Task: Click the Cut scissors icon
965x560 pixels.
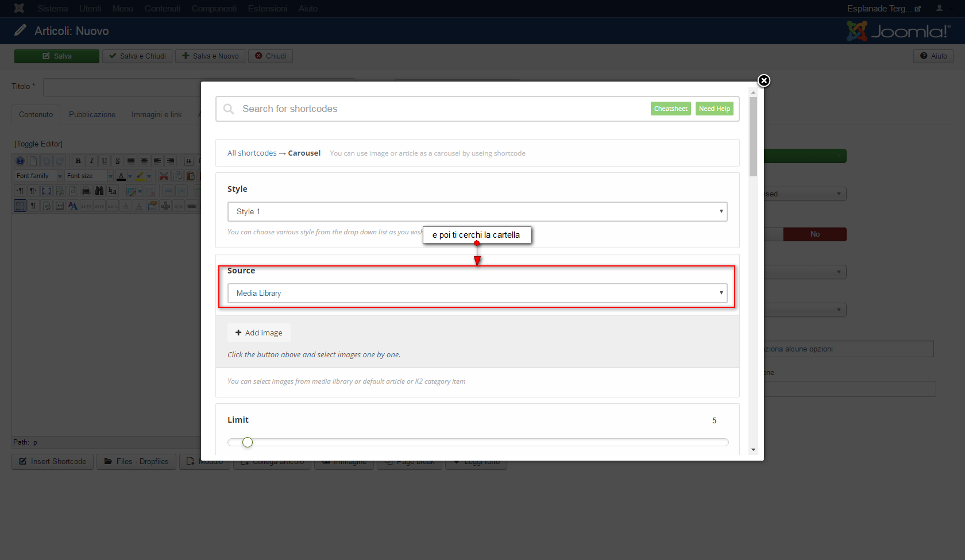Action: pyautogui.click(x=164, y=176)
